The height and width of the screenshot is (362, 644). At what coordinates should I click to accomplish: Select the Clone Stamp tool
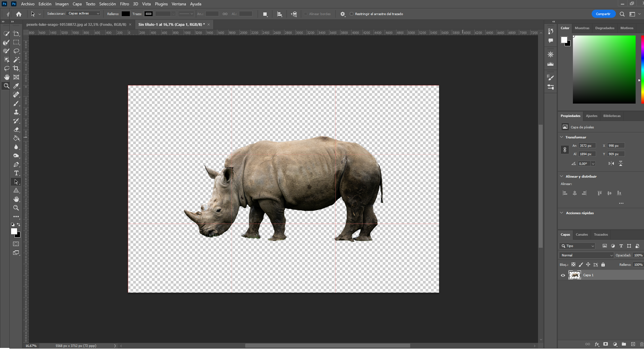click(x=16, y=112)
